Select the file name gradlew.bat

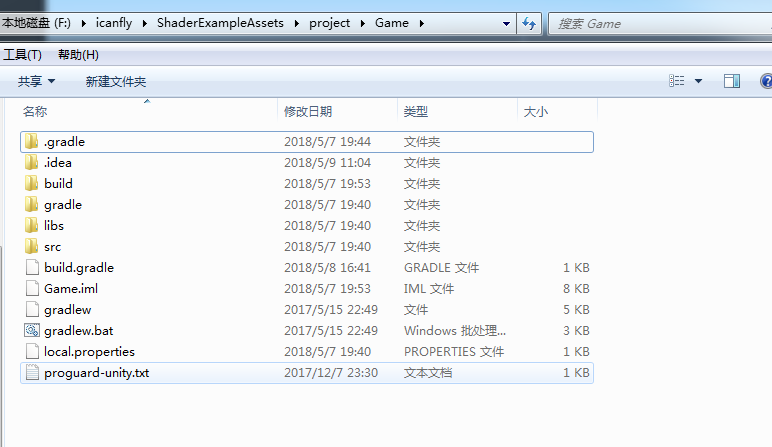tap(78, 331)
